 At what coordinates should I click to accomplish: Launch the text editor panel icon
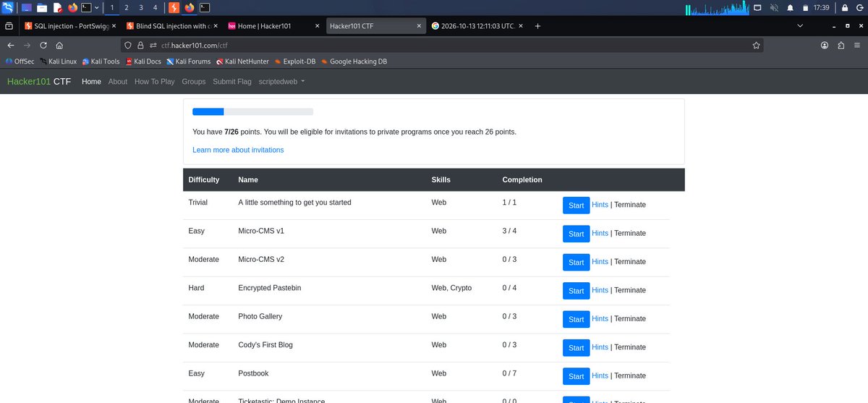coord(57,7)
